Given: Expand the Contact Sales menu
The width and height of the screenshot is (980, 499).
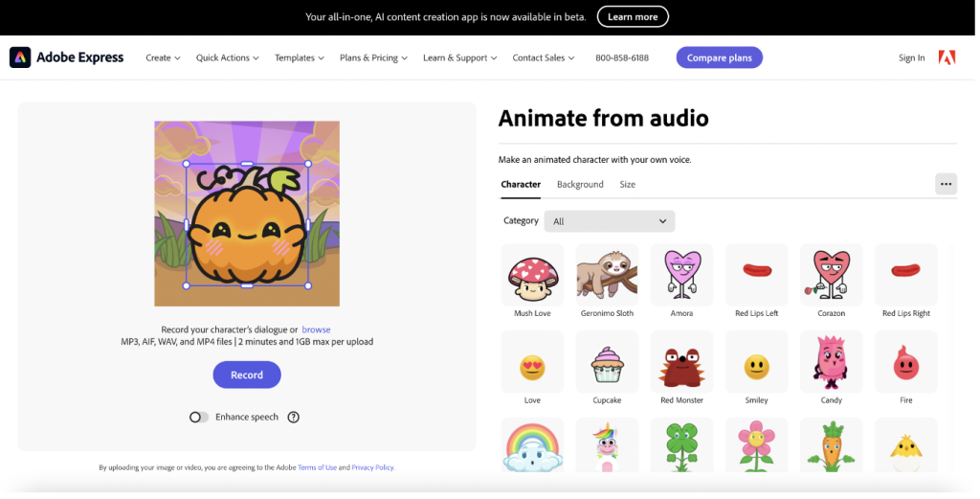Looking at the screenshot, I should (544, 57).
